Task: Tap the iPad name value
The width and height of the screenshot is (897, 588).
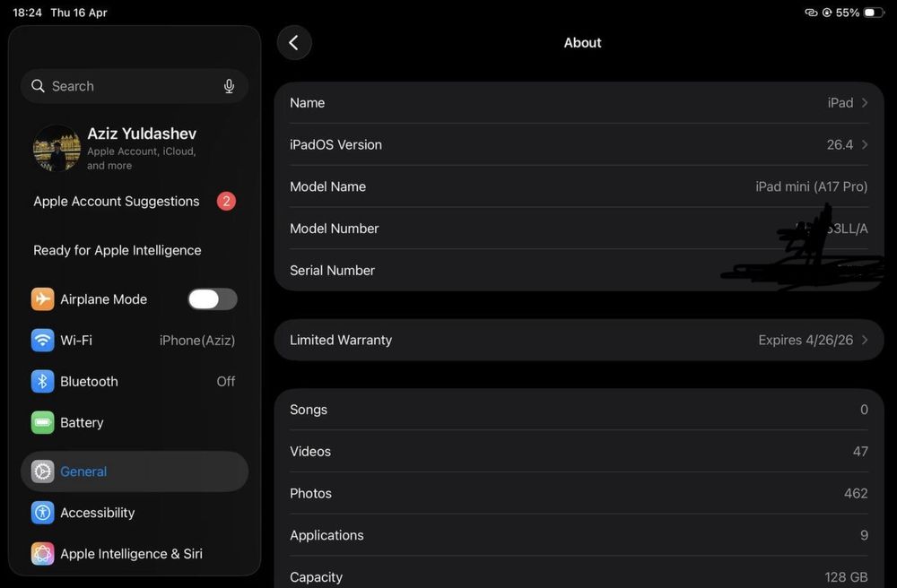Action: (x=840, y=103)
